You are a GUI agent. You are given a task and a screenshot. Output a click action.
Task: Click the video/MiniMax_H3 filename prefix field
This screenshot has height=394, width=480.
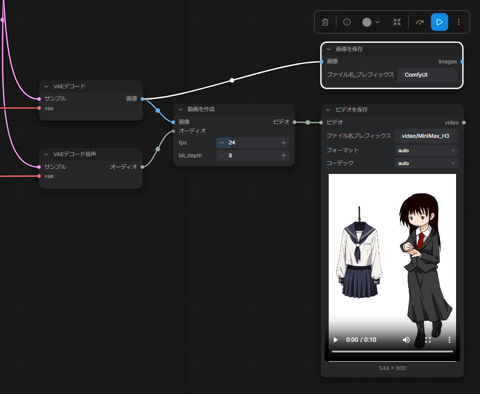coord(426,136)
